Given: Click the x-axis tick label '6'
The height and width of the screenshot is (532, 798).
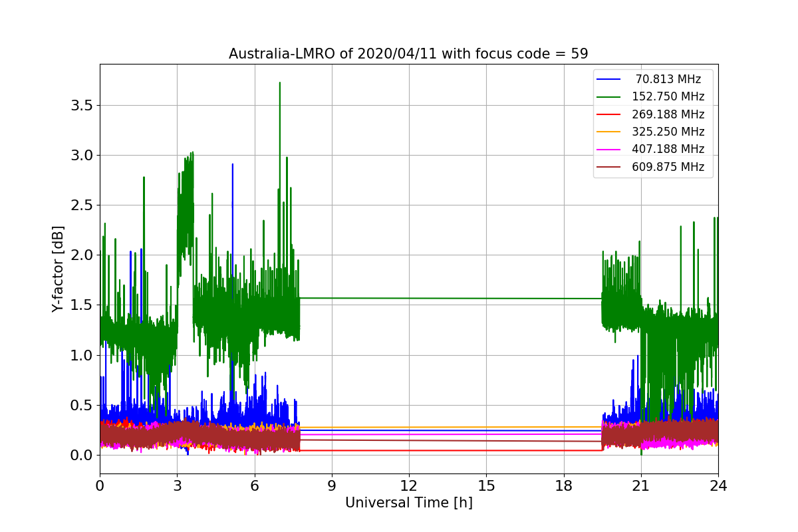Looking at the screenshot, I should (254, 486).
